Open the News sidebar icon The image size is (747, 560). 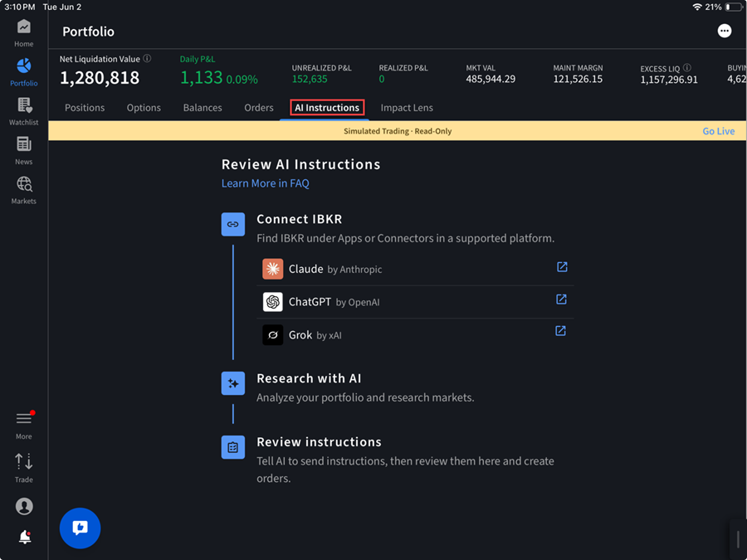coord(24,144)
